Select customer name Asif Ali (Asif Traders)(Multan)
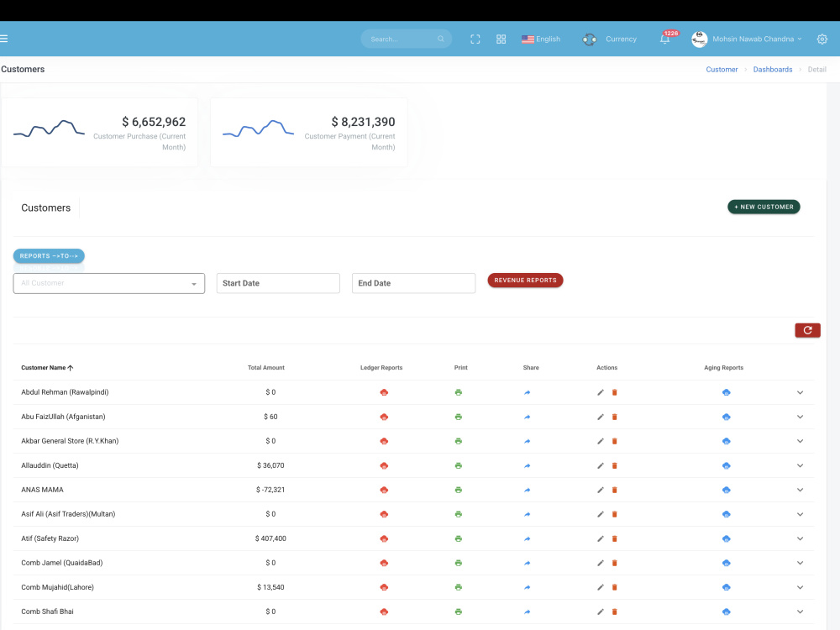 tap(68, 514)
